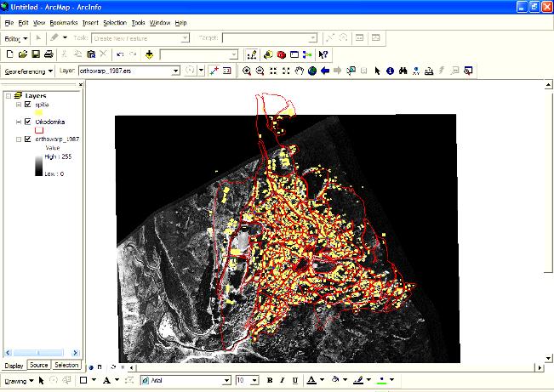
Task: Open the Editor Toolbar icon
Action: 252,54
